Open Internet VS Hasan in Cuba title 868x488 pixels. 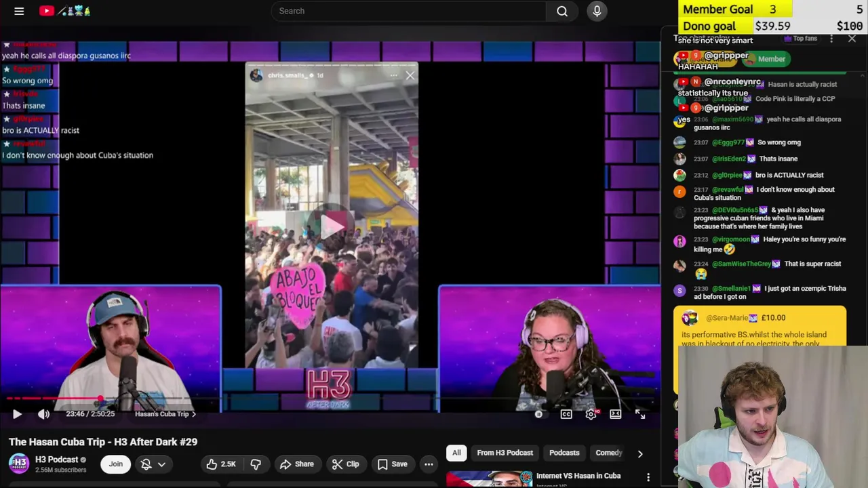pos(578,476)
